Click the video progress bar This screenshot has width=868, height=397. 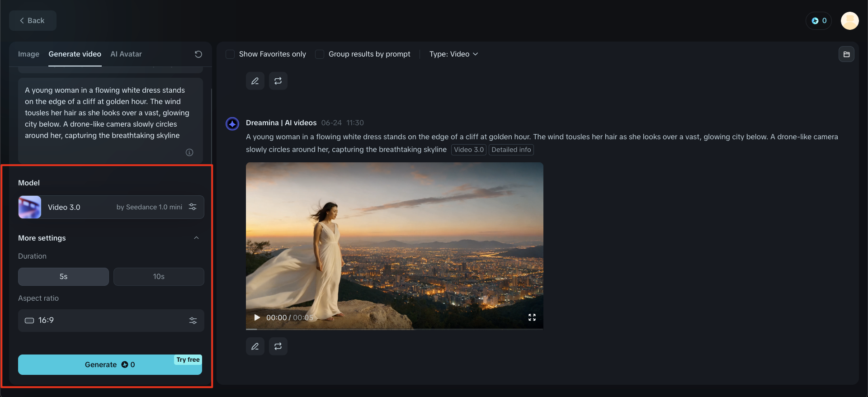point(395,329)
